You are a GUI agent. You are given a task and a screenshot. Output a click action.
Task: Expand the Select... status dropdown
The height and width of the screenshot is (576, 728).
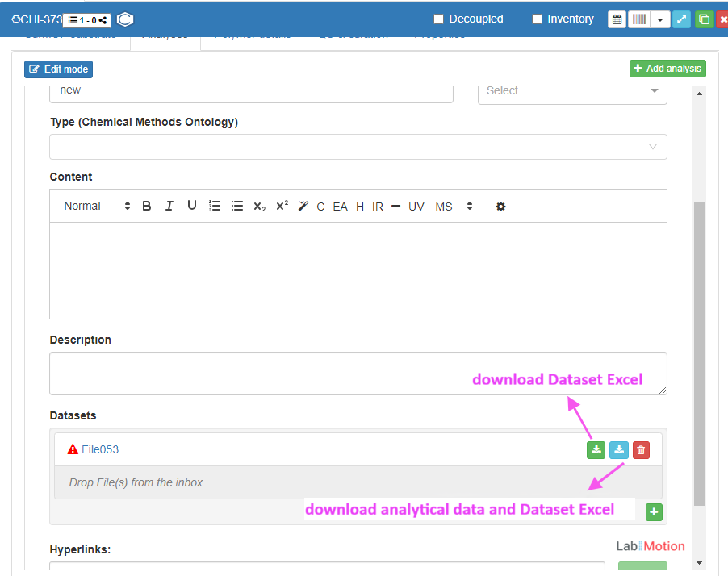572,90
